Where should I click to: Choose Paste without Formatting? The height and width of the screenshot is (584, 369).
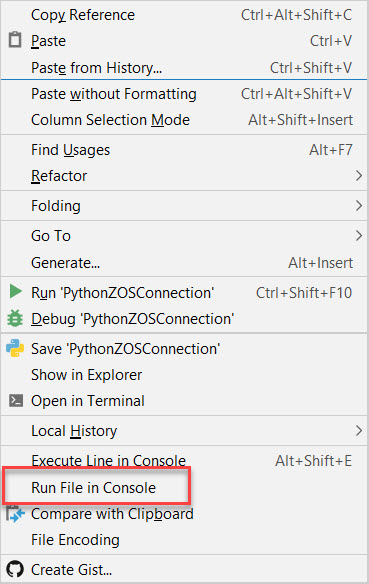point(184,94)
